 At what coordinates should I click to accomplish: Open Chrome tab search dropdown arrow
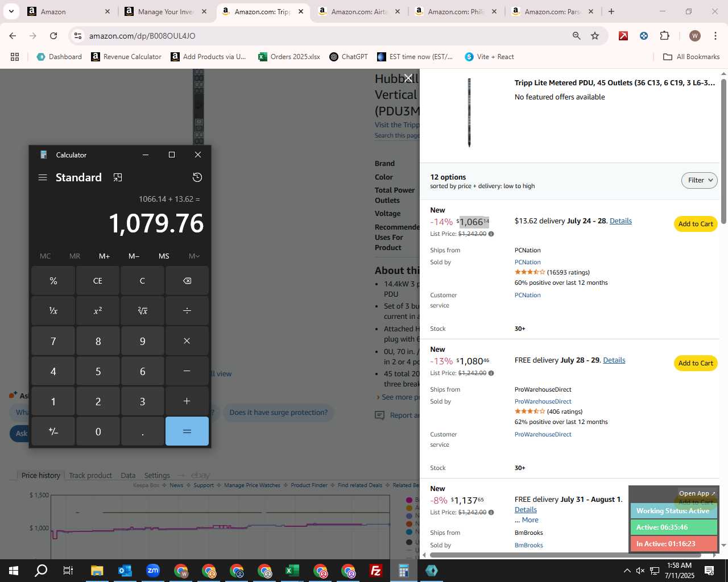(11, 11)
